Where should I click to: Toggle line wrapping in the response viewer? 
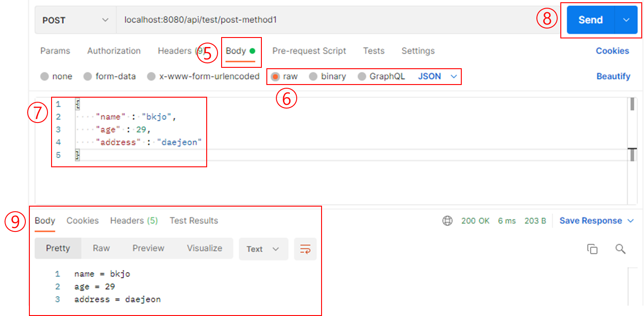(305, 249)
